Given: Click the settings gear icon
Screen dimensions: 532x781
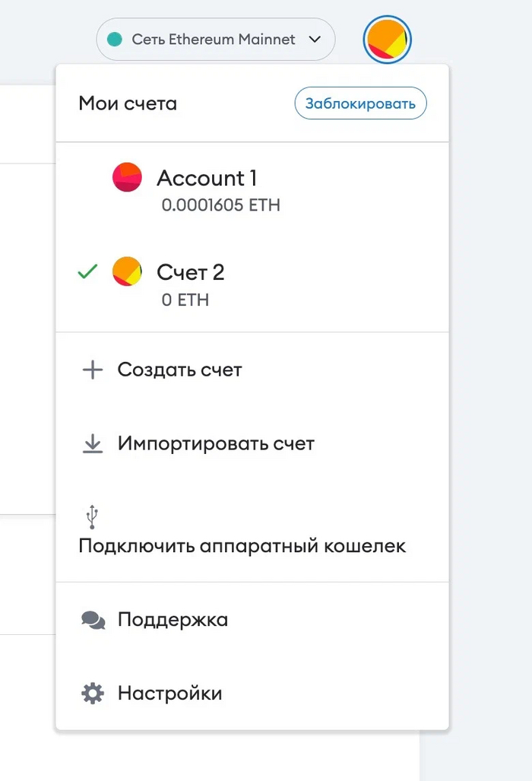Looking at the screenshot, I should tap(92, 694).
